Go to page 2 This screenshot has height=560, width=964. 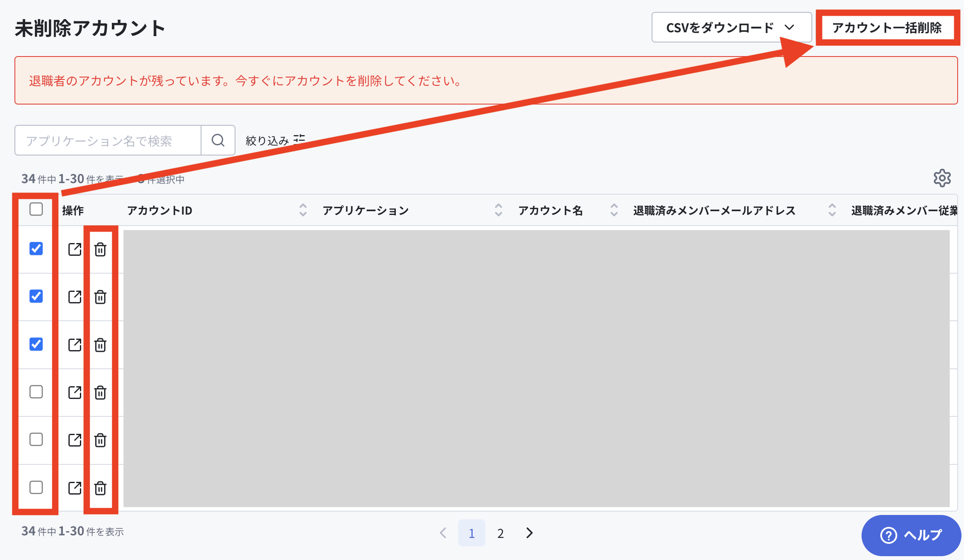(x=500, y=533)
